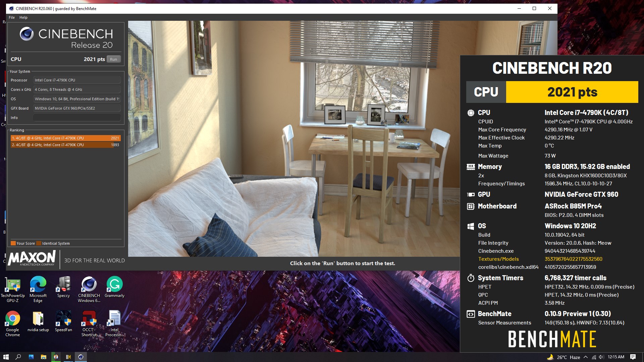Select ranking entry scoring 1893
This screenshot has height=362, width=644.
pyautogui.click(x=65, y=145)
